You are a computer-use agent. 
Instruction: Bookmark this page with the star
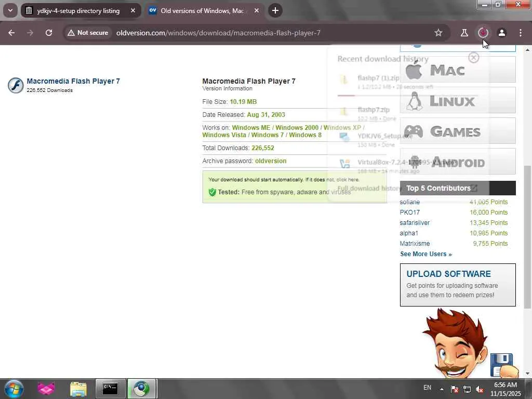438,33
